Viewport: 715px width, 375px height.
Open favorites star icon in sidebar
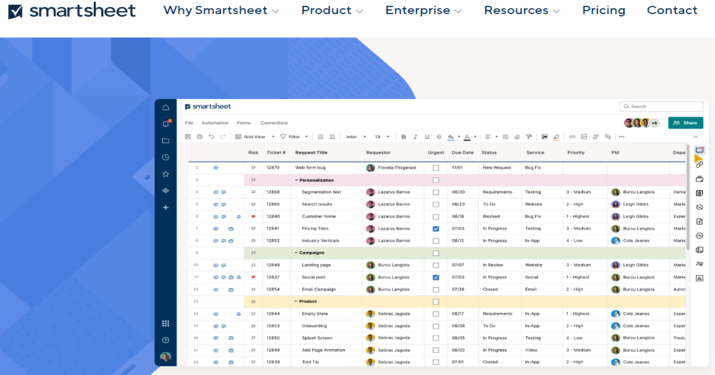tap(166, 174)
